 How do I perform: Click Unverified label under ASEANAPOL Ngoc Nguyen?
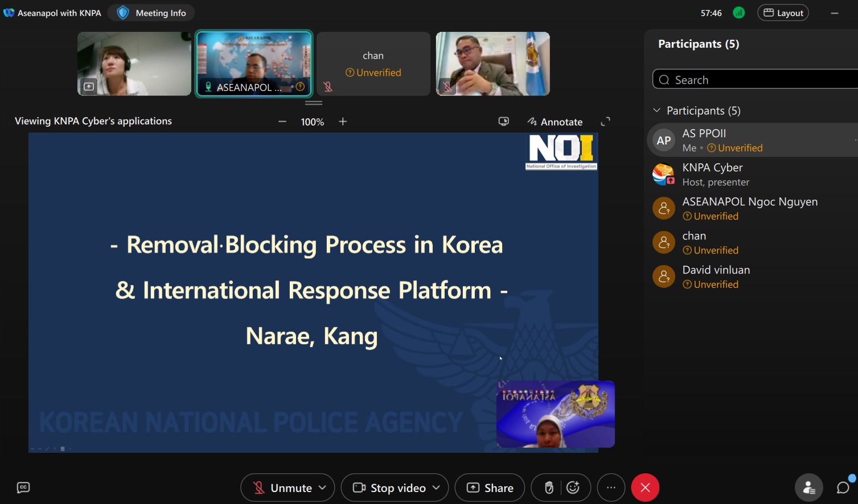click(711, 216)
